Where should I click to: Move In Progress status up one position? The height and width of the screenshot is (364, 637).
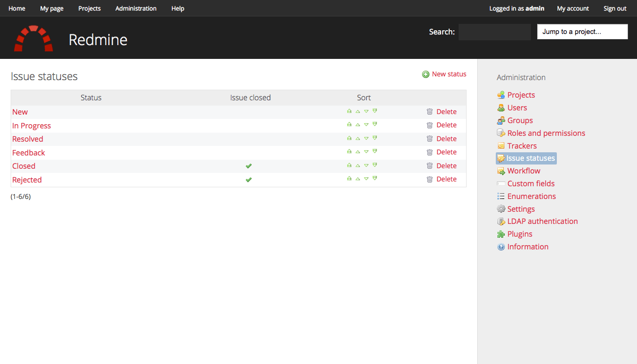tap(358, 124)
